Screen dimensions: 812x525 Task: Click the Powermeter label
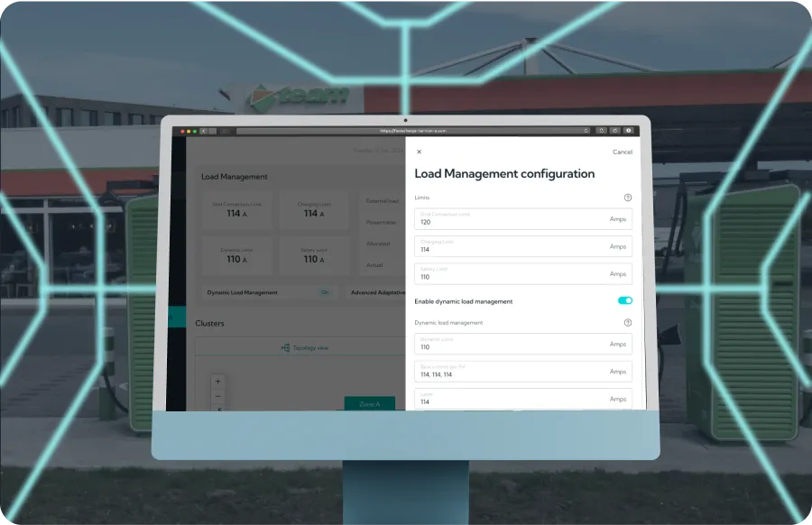click(381, 223)
